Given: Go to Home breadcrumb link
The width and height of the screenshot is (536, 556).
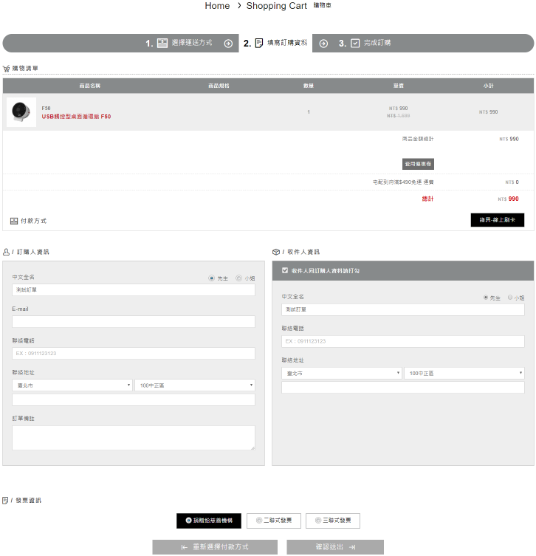Looking at the screenshot, I should (217, 6).
